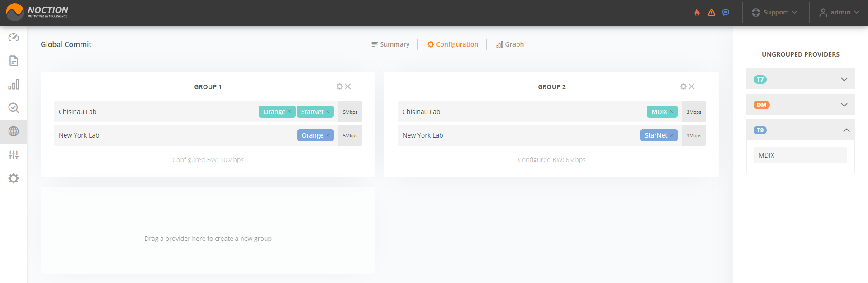Screen dimensions: 868x283
Task: Delete Group 2 with its X icon
Action: click(x=692, y=86)
